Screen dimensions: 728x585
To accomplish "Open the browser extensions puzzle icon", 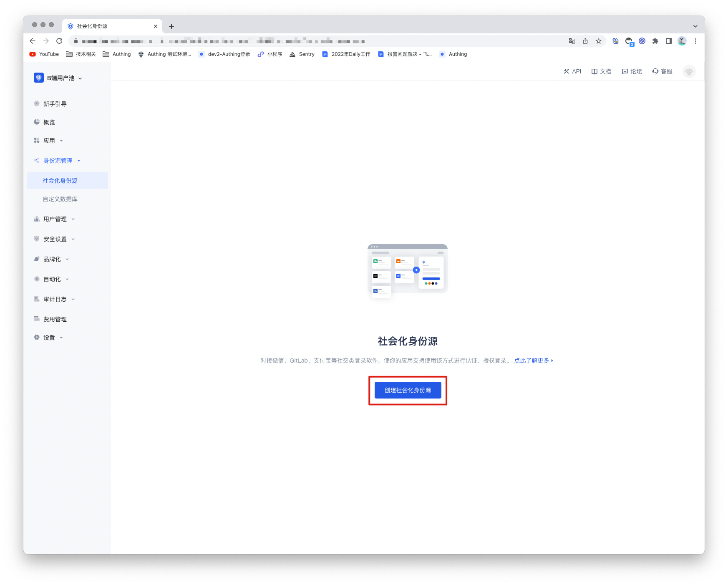I will 655,41.
